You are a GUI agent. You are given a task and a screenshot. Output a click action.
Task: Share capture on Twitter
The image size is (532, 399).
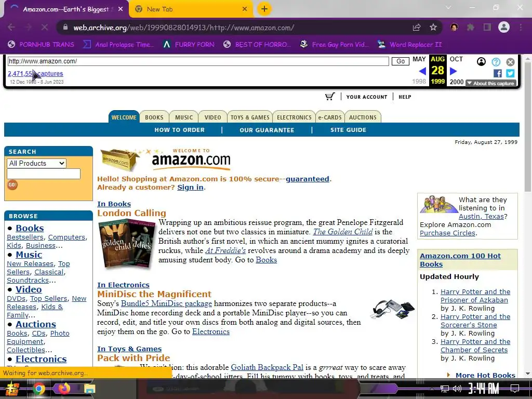click(x=510, y=73)
